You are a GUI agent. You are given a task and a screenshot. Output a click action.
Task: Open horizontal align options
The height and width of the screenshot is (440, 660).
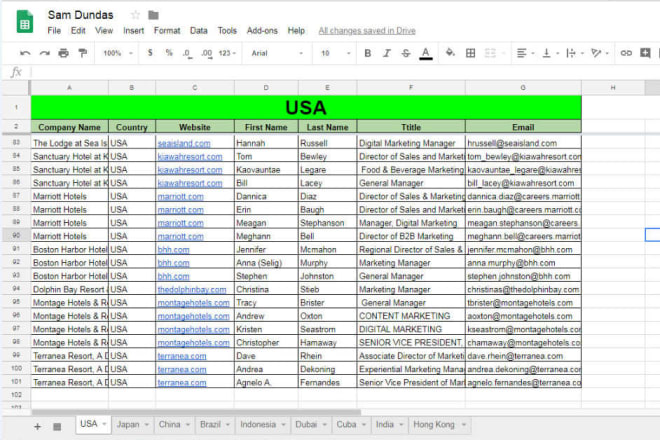[525, 53]
